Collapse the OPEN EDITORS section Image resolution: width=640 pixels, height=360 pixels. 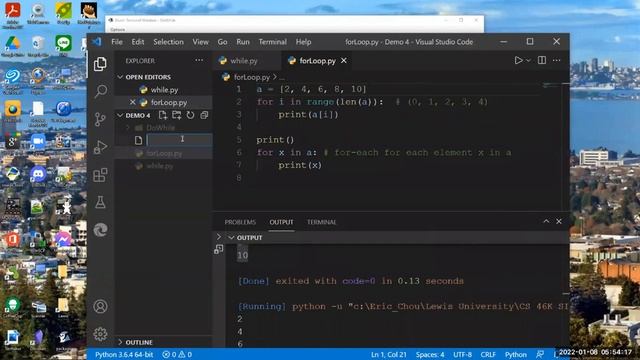[x=120, y=77]
